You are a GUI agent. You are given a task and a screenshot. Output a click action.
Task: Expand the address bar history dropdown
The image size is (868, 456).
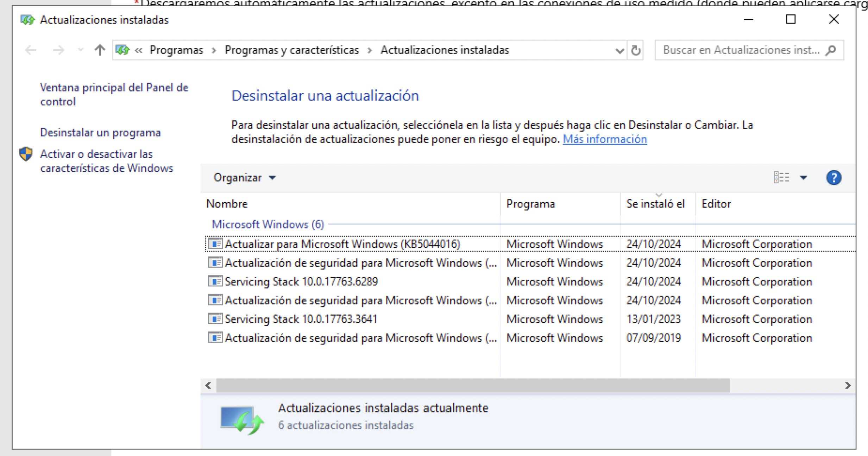[620, 50]
